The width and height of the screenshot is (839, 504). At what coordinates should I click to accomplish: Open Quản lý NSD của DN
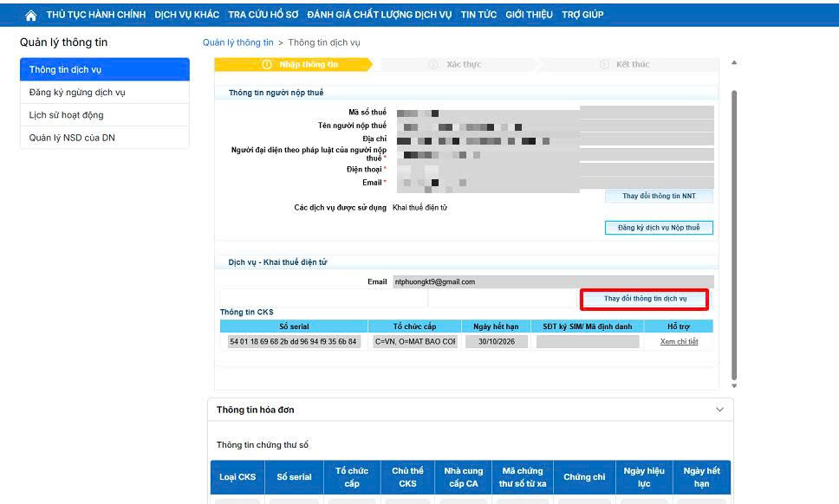[x=104, y=138]
